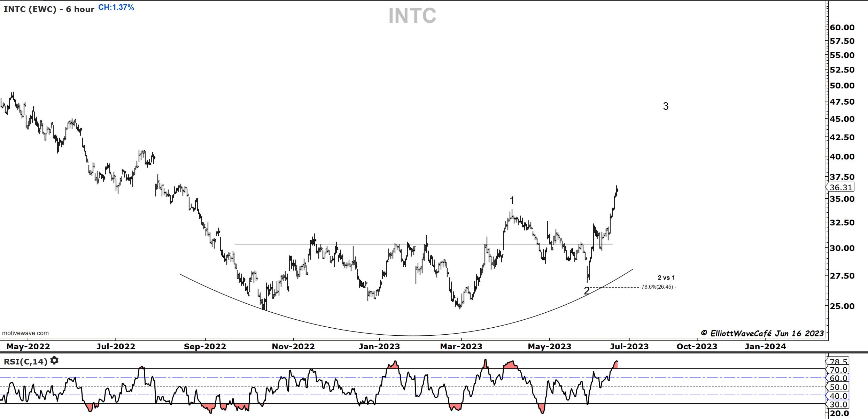This screenshot has height=419, width=868.
Task: Click the 78.6%(26.45) retracement label
Action: [x=657, y=287]
